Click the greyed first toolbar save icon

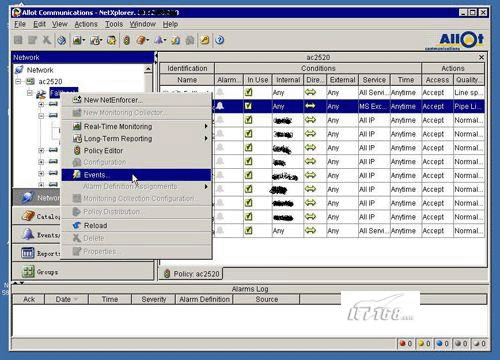click(18, 40)
